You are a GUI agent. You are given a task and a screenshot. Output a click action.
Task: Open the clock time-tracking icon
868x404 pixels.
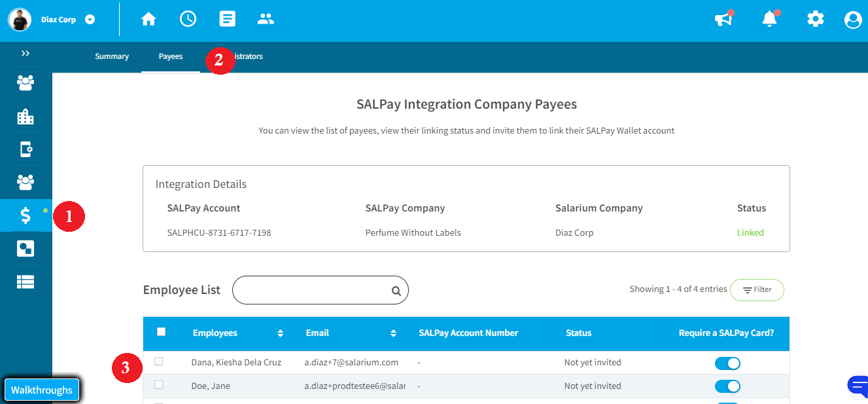[188, 19]
